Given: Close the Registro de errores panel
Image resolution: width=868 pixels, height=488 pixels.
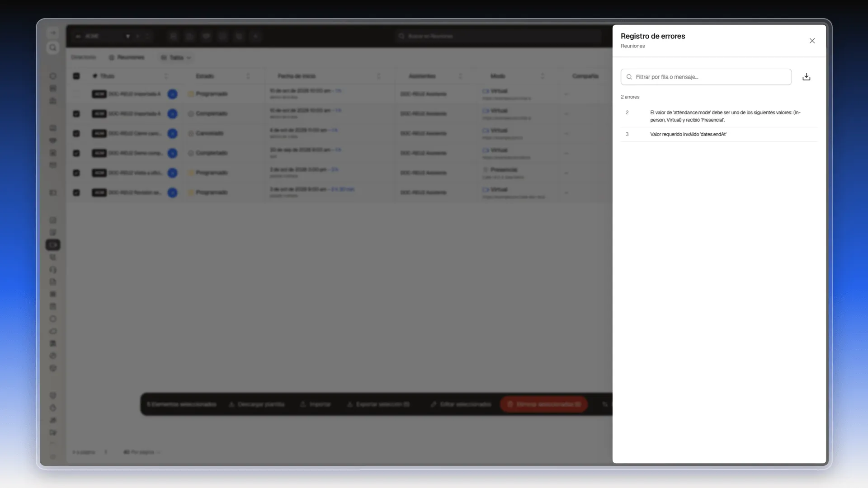Looking at the screenshot, I should [x=812, y=41].
